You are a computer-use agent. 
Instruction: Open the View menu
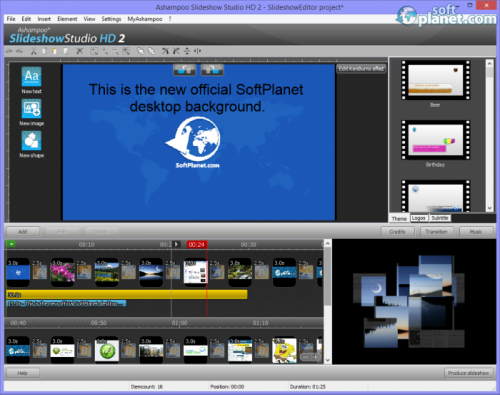[x=89, y=19]
